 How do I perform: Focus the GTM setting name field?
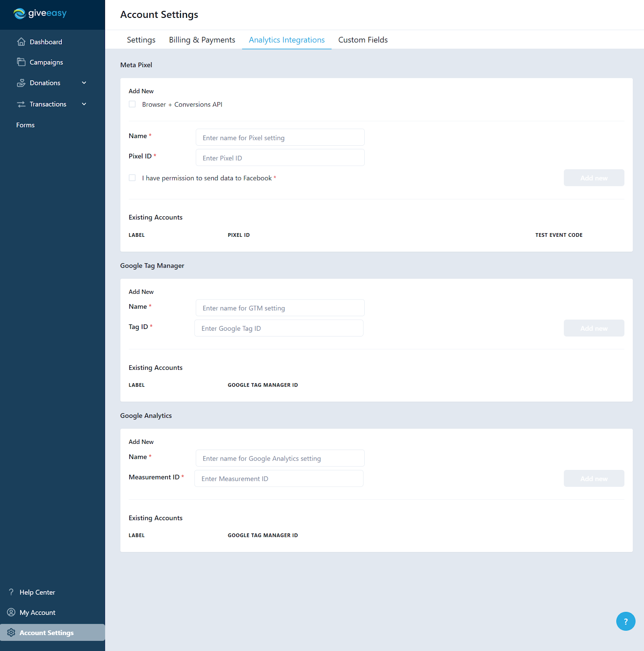(280, 308)
